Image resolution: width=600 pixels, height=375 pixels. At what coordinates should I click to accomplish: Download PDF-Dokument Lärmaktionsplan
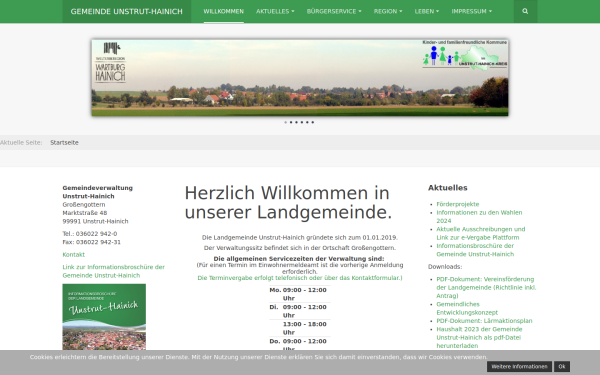484,321
